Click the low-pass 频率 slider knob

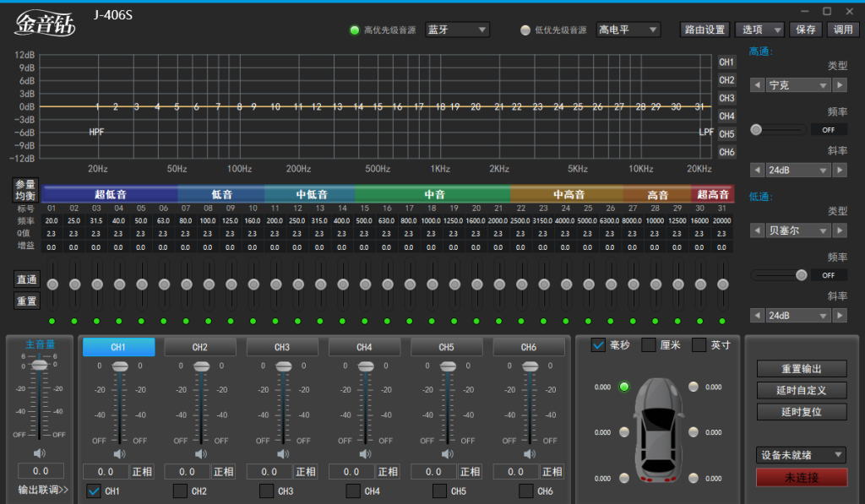802,275
